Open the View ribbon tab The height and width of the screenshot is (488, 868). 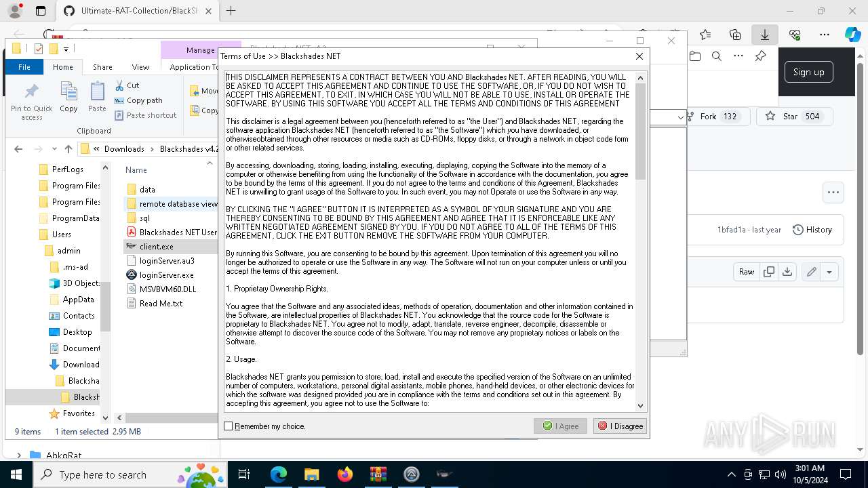pos(140,67)
